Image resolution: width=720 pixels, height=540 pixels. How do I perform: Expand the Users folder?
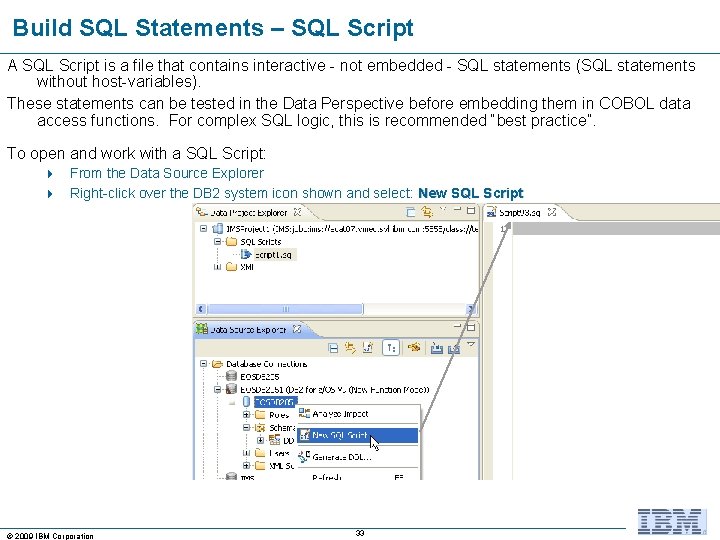pyautogui.click(x=246, y=453)
